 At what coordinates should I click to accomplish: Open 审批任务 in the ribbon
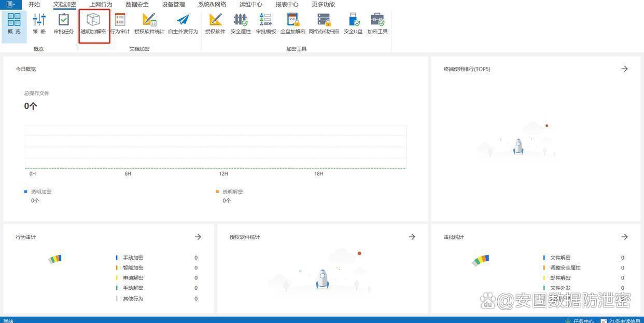pyautogui.click(x=64, y=24)
